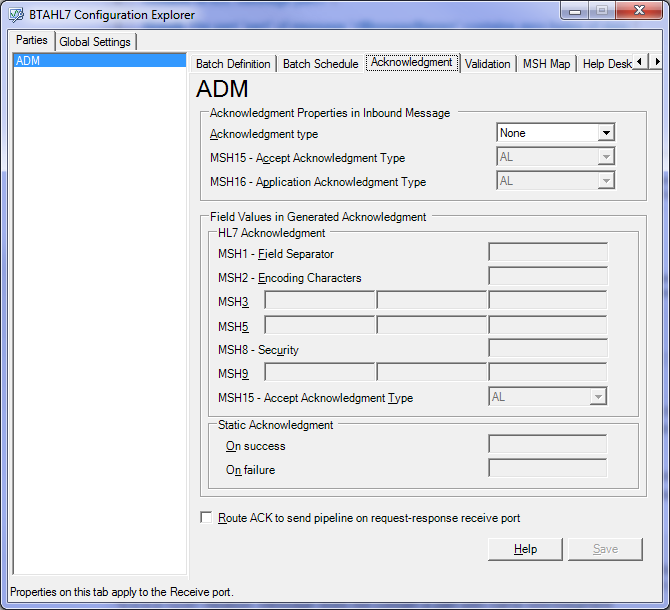Open the MSH16 Application Acknowledgment Type dropdown

[606, 181]
